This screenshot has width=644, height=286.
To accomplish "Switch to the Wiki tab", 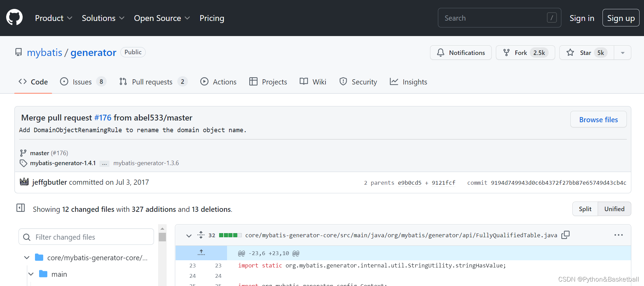I will (313, 82).
